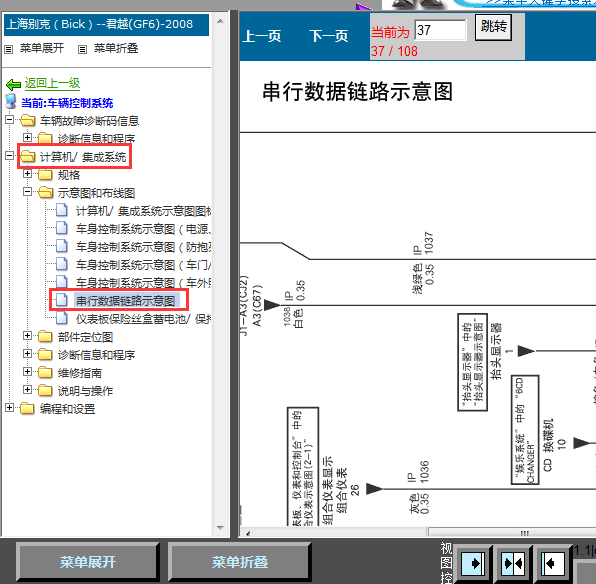596x584 pixels.
Task: Collapse the 计算机/集成系统 node
Action: (10, 156)
